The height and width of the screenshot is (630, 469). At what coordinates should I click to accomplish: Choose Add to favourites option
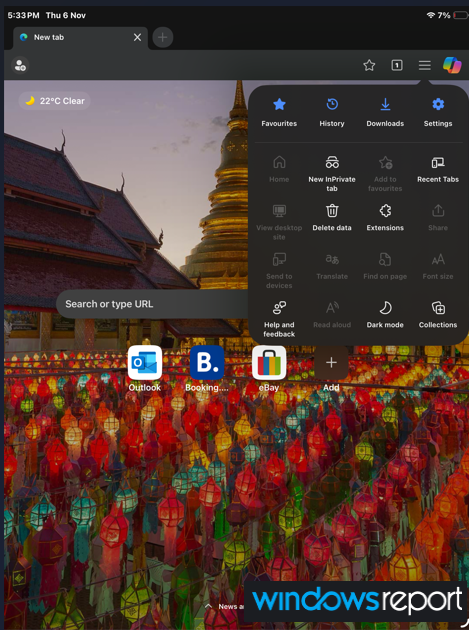click(x=385, y=174)
